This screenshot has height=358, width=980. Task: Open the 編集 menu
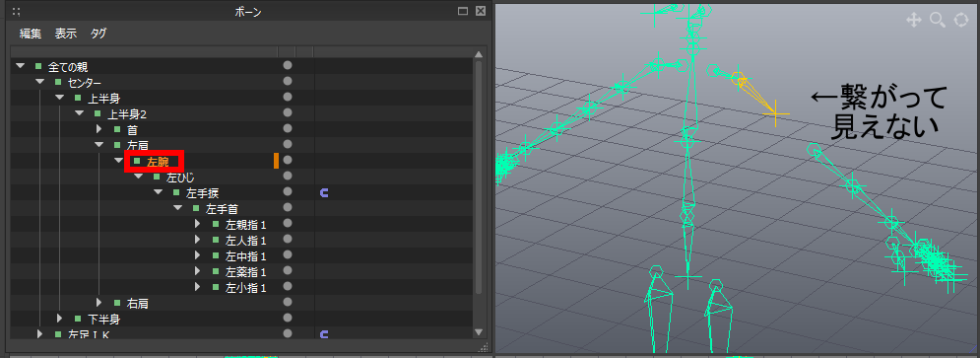coord(30,34)
